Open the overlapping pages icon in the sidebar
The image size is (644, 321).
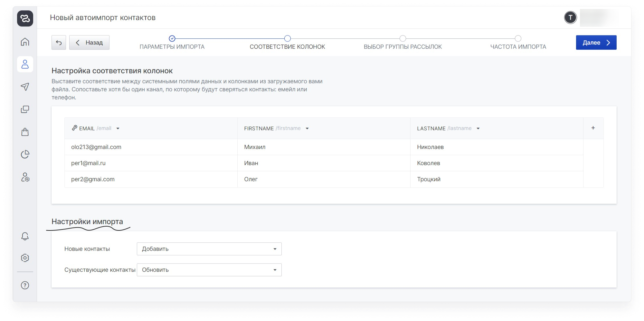25,109
